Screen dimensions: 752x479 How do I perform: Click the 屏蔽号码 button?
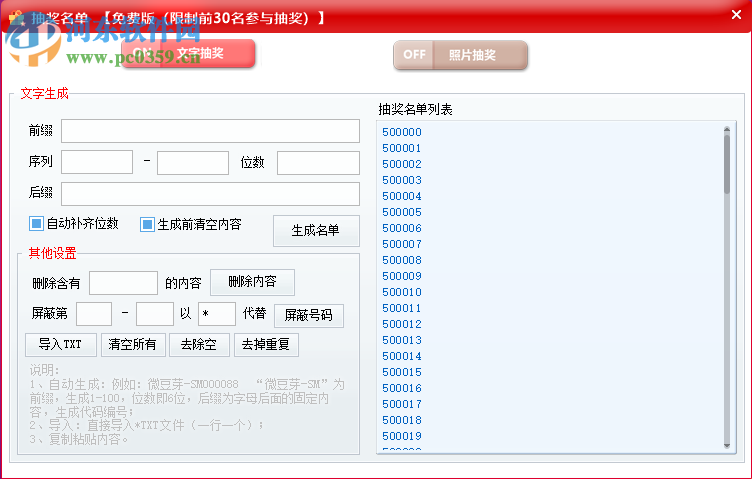tap(309, 315)
